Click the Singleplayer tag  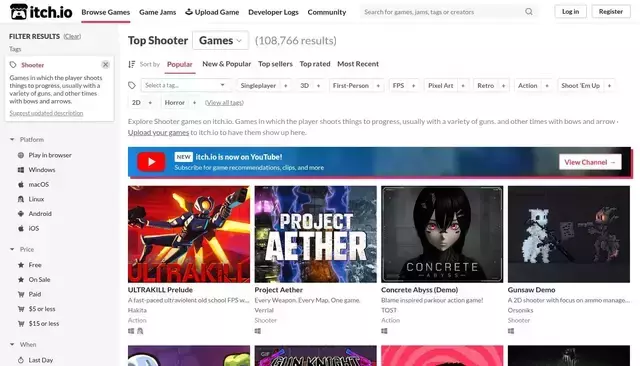click(258, 85)
